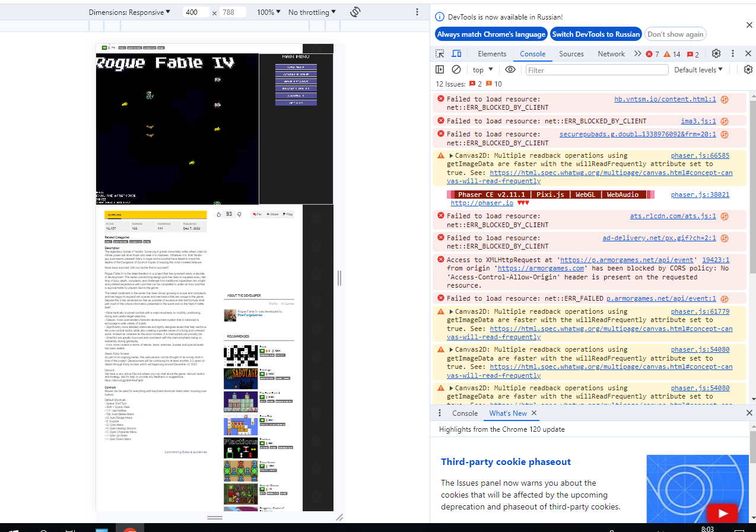Screen dimensions: 756x532
Task: Play the What's New YouTube video thumbnail
Action: point(722,514)
